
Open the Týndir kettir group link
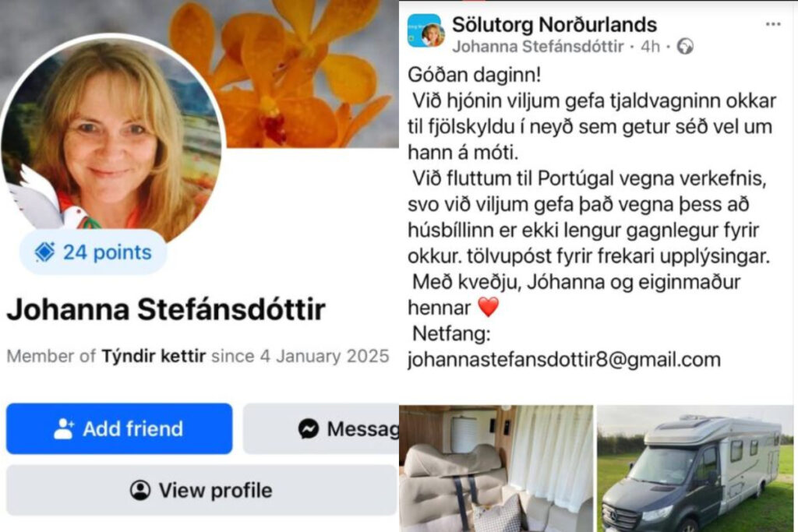click(154, 355)
